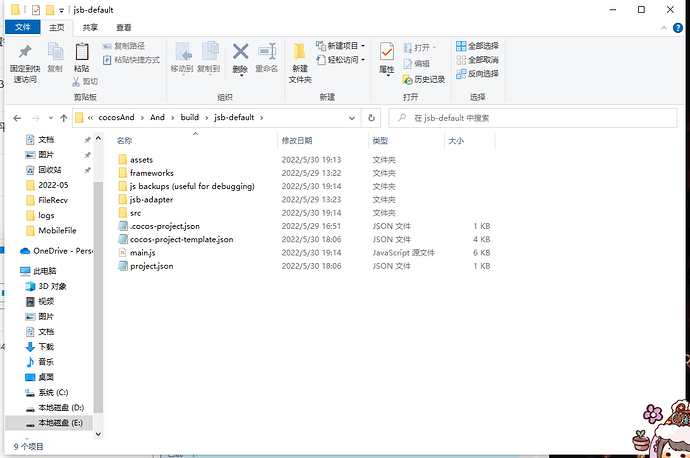Click the Edit (编辑) ribbon button
The height and width of the screenshot is (458, 690).
pyautogui.click(x=416, y=64)
